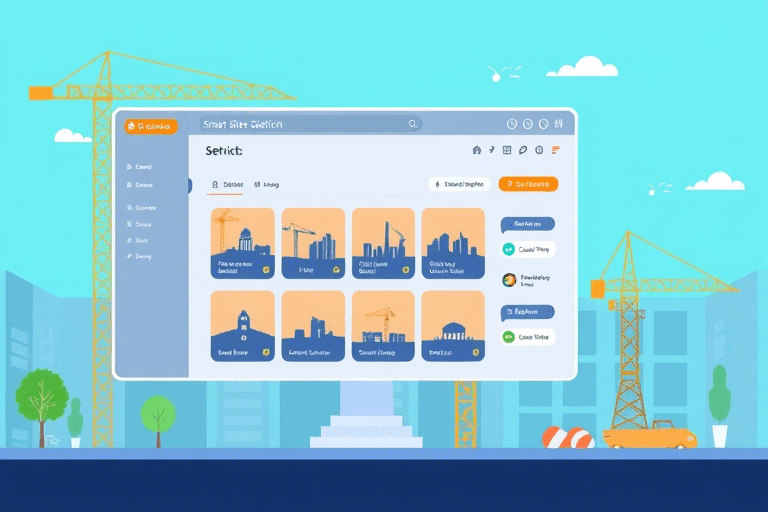Open the Greek temple silhouette card
768x512 pixels.
453,325
